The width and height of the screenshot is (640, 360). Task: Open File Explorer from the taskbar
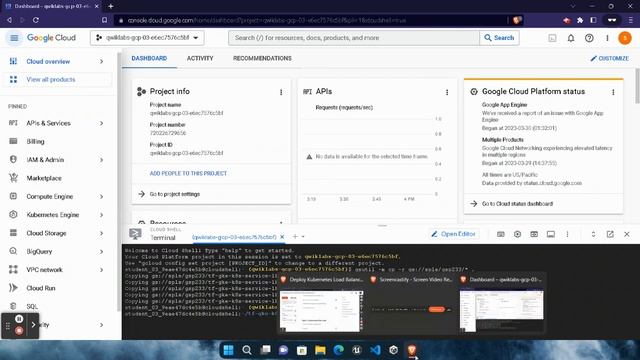tap(320, 350)
